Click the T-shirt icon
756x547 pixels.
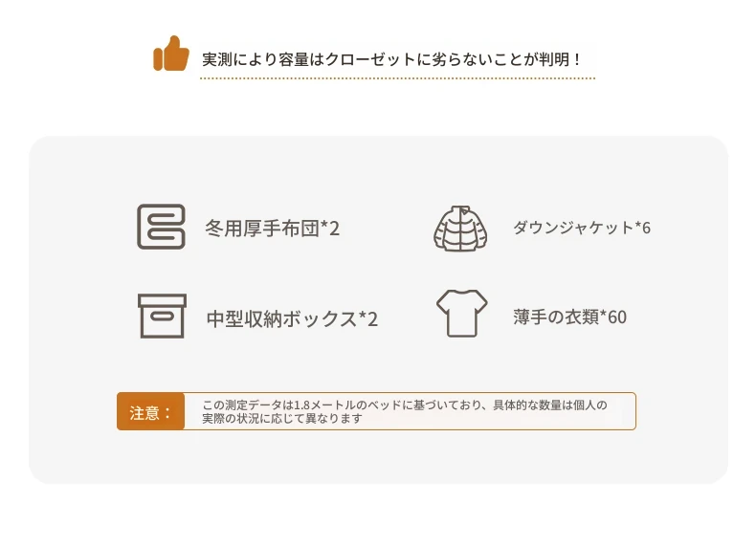(x=462, y=314)
